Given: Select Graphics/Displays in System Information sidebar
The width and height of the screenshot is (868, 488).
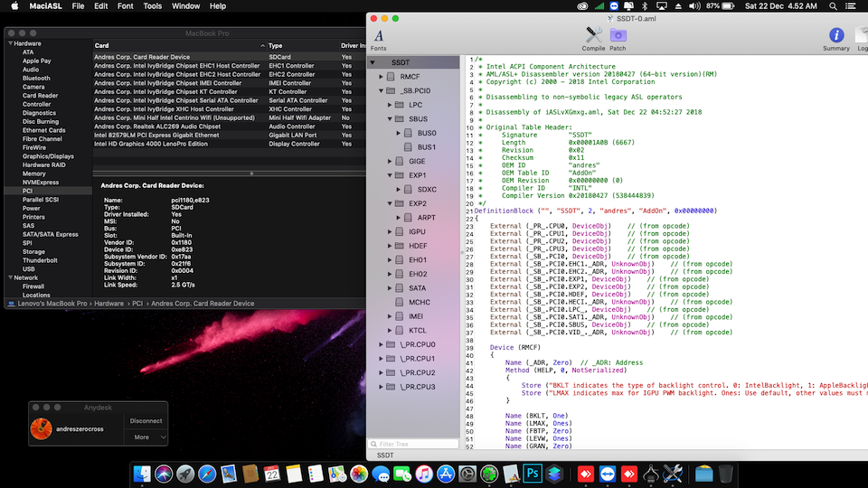Looking at the screenshot, I should (48, 156).
